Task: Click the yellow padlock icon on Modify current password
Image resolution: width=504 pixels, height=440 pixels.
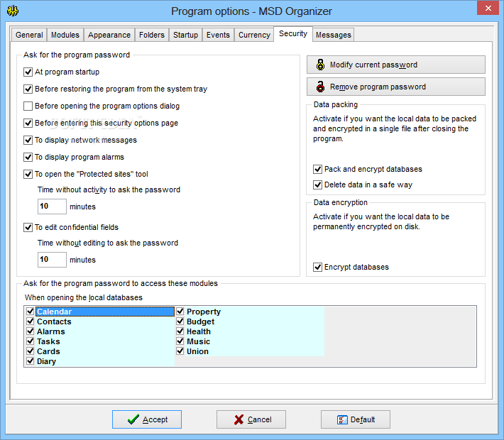Action: [x=320, y=65]
